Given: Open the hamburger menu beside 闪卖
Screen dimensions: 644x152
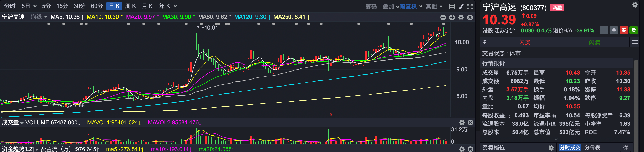Looking at the screenshot, I should click(635, 42).
